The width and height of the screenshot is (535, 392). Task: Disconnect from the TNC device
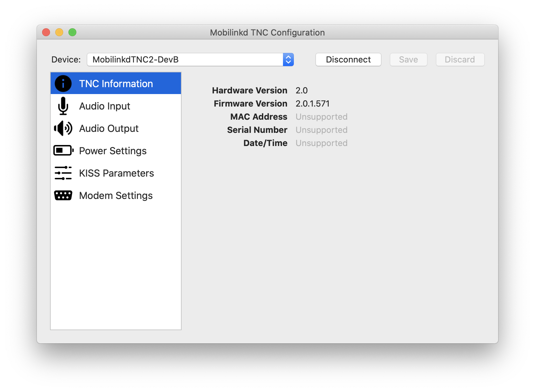point(348,60)
